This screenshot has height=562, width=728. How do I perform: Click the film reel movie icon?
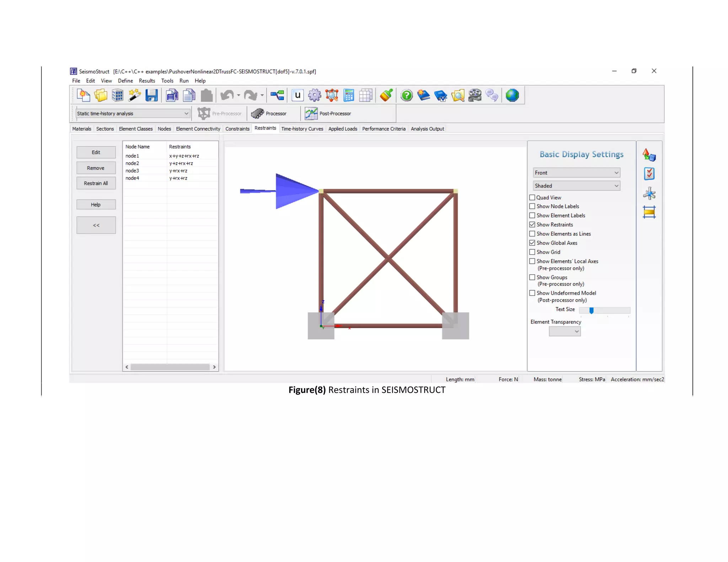pyautogui.click(x=475, y=96)
